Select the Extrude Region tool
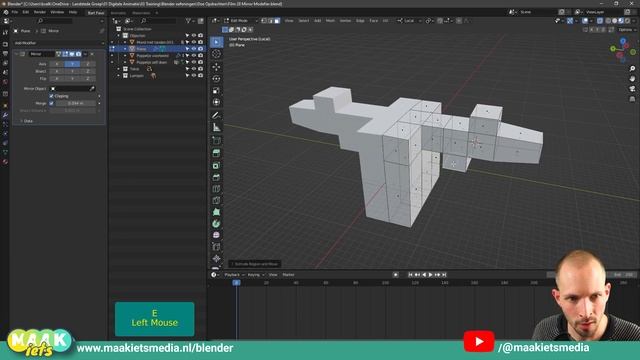640x360 pixels. (216, 153)
